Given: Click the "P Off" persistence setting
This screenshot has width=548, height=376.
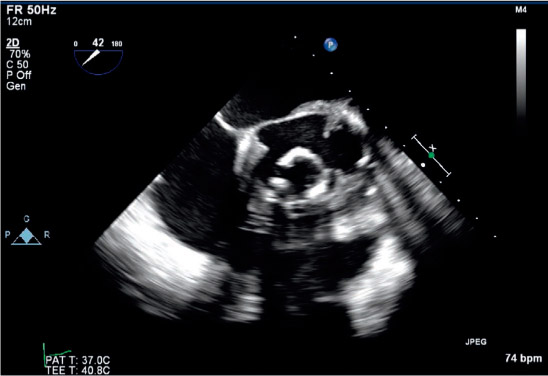Looking at the screenshot, I should (x=19, y=75).
